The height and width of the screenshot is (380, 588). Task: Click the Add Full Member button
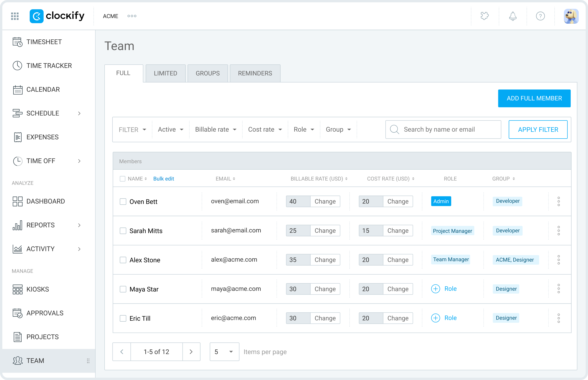534,98
